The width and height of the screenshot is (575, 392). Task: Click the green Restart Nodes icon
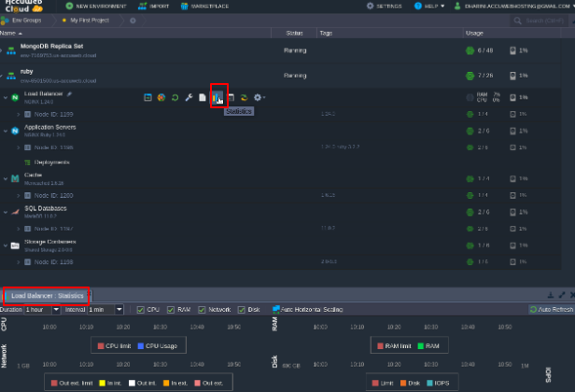(x=175, y=97)
